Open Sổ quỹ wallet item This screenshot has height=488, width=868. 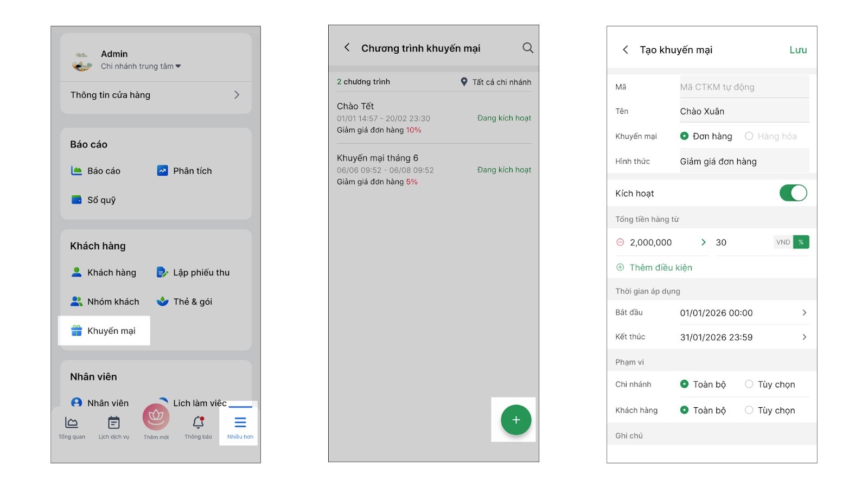click(x=94, y=200)
